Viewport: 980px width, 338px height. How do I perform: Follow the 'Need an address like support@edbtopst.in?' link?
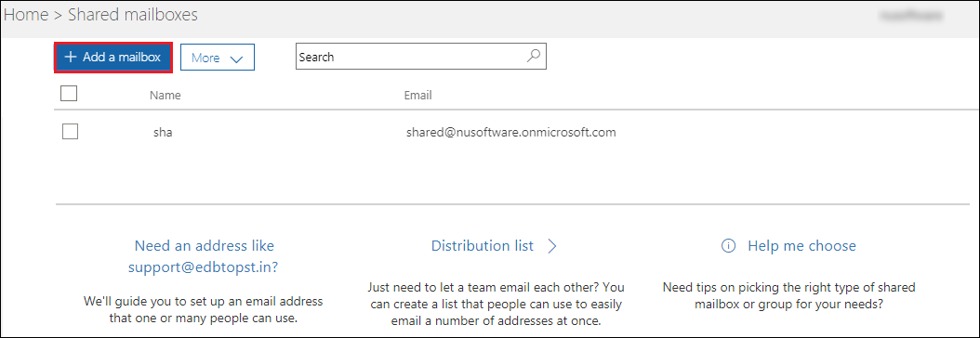204,256
